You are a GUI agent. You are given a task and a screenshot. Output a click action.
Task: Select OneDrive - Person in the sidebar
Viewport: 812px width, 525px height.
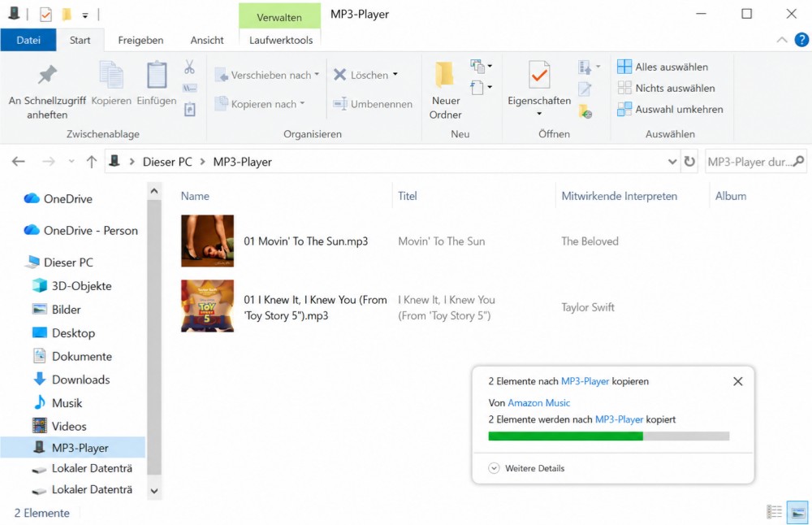coord(82,230)
